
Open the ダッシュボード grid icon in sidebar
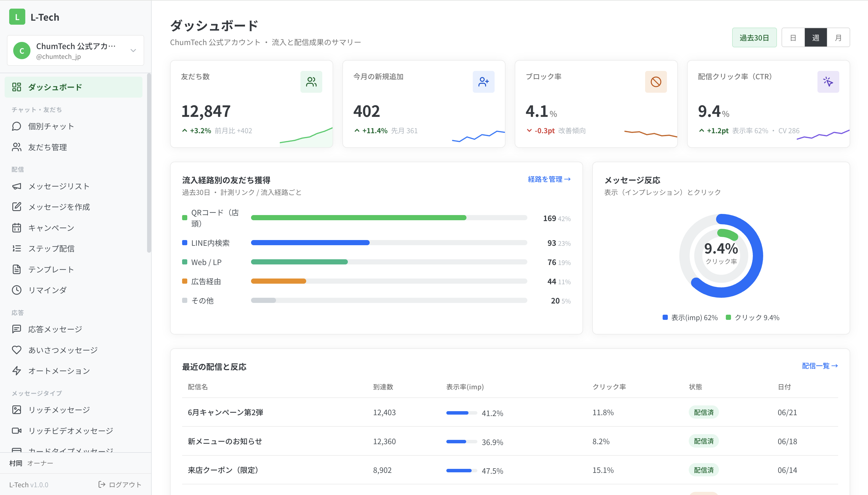coord(17,87)
